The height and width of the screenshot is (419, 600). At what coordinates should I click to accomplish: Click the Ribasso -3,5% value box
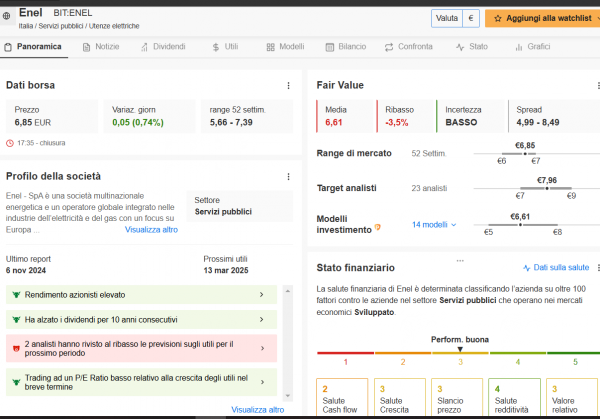(x=405, y=116)
